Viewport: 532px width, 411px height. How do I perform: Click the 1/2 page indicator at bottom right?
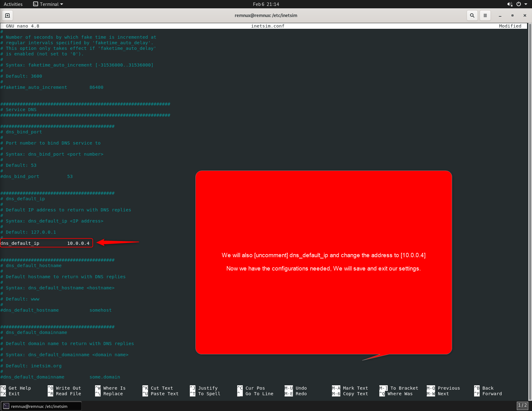[x=522, y=405]
